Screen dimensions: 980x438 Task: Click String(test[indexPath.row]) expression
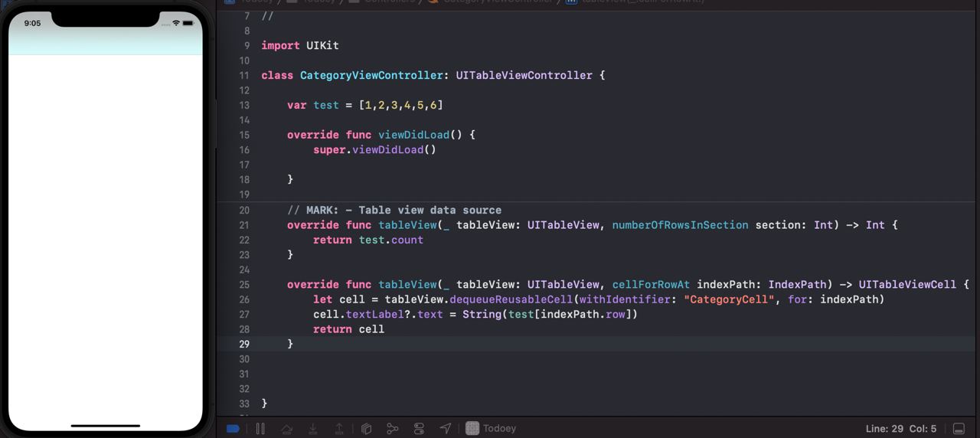(x=550, y=314)
